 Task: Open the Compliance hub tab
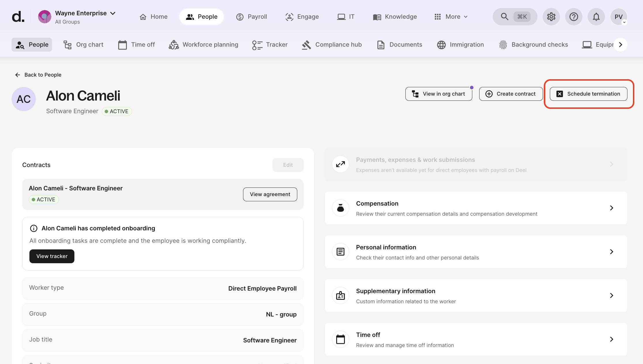332,45
